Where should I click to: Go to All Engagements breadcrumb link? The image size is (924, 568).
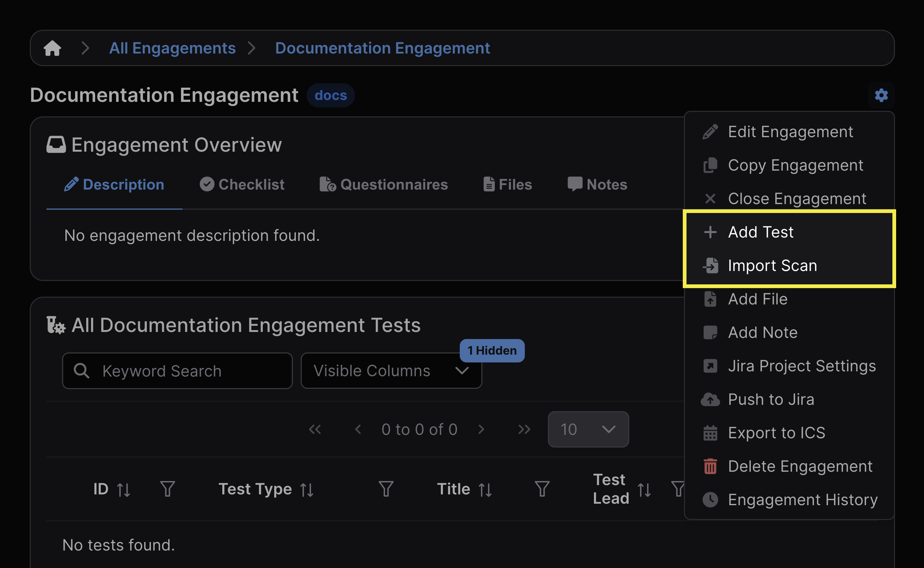172,48
